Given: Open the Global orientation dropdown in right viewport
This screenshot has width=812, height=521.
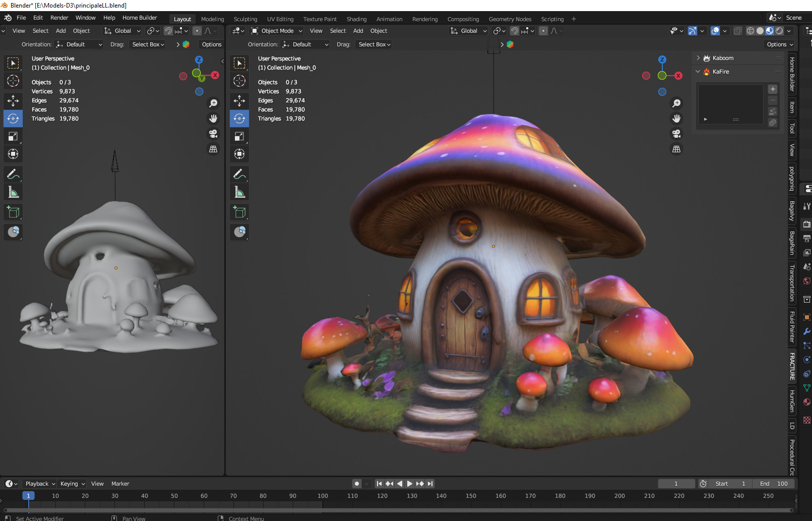Looking at the screenshot, I should coord(468,31).
